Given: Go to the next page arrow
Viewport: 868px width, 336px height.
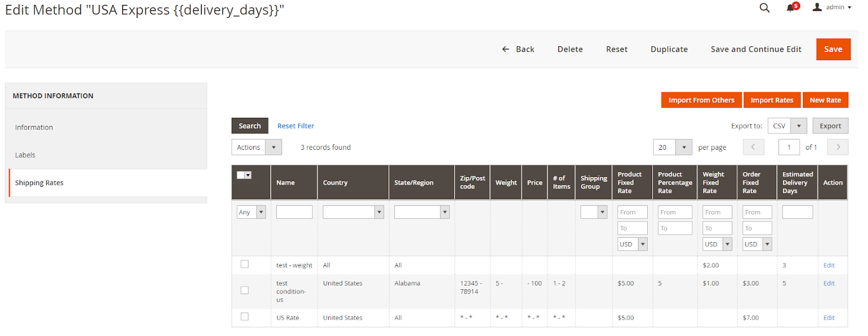Looking at the screenshot, I should pyautogui.click(x=838, y=147).
